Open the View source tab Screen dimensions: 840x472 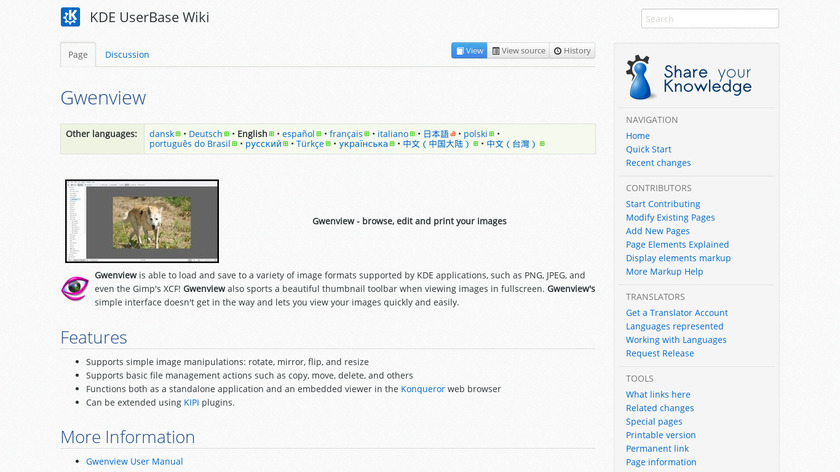point(519,51)
